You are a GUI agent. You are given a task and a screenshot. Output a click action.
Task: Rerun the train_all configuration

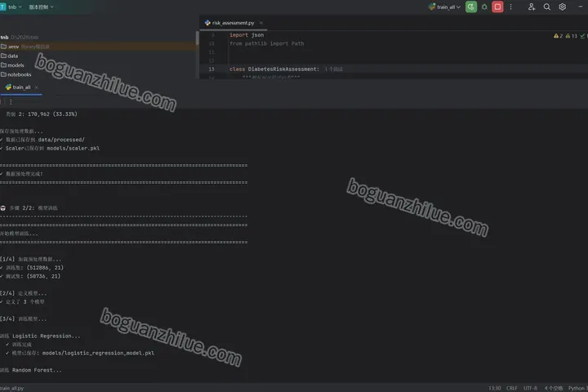coord(471,7)
